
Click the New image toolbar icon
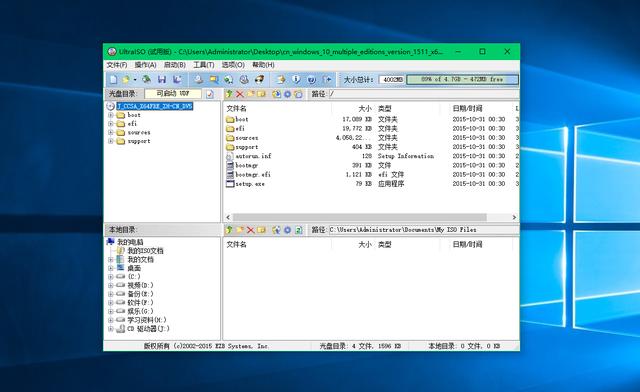113,79
